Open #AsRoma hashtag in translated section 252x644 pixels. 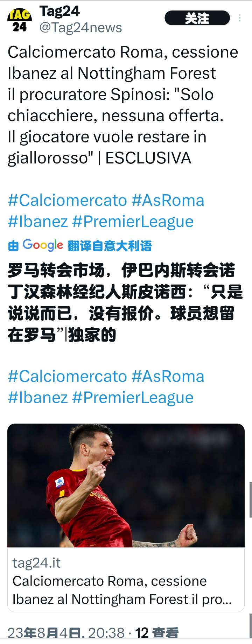[168, 376]
